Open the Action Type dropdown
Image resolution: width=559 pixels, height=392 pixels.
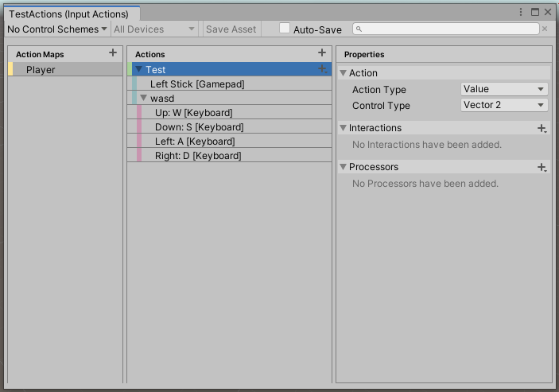[504, 89]
